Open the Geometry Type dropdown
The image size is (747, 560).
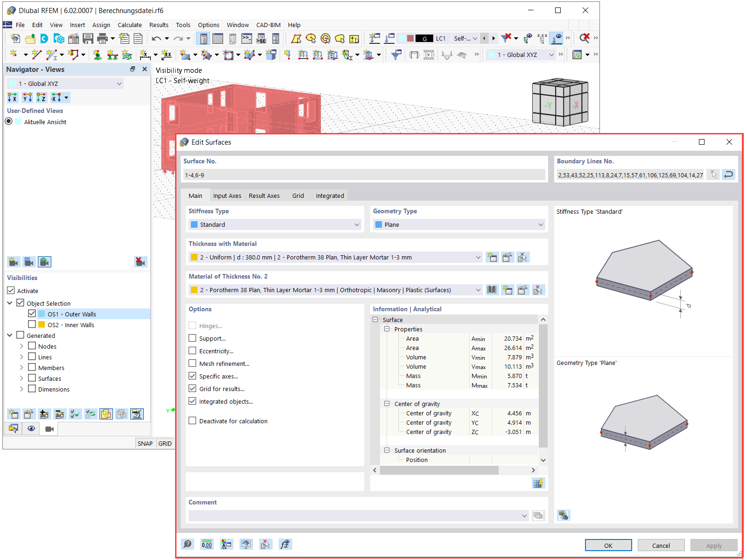[540, 224]
